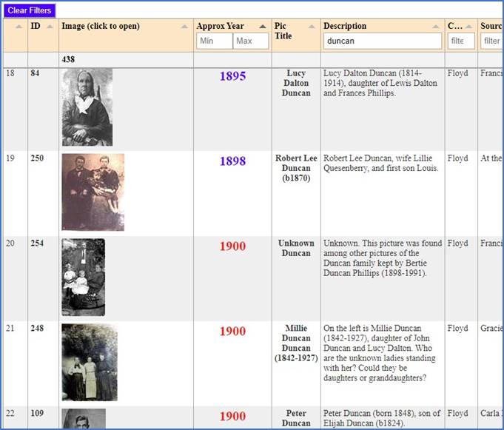The image size is (504, 430).
Task: Click the title Unknown Duncan
Action: (x=296, y=248)
